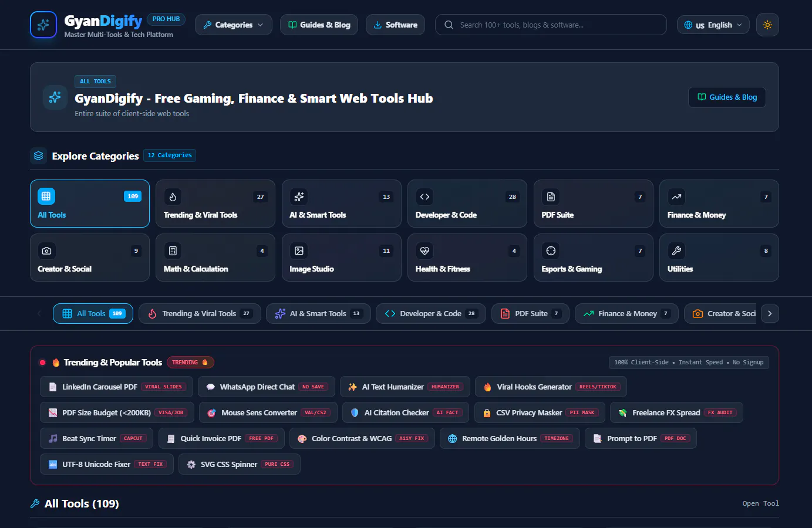Open Freelance FX Spread tool

coord(676,413)
